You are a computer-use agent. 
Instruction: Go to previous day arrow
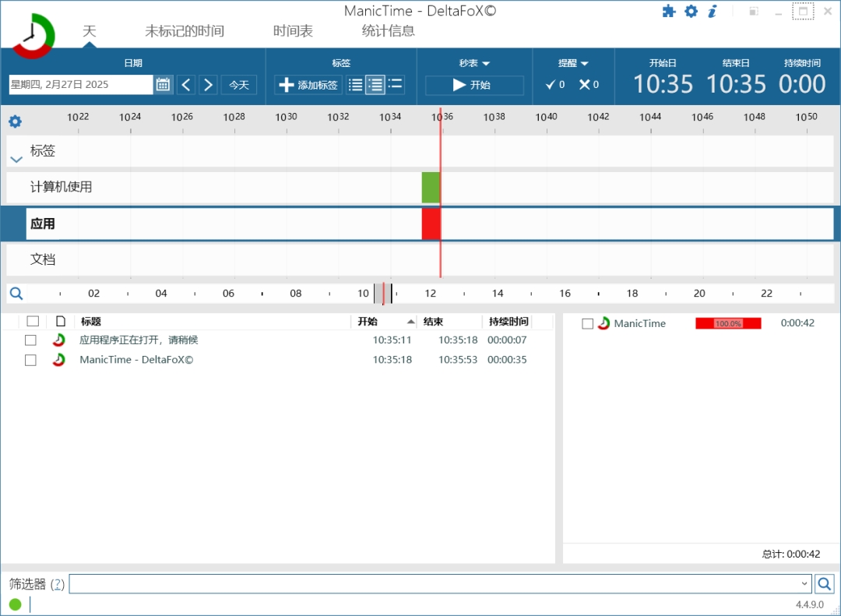[x=186, y=85]
